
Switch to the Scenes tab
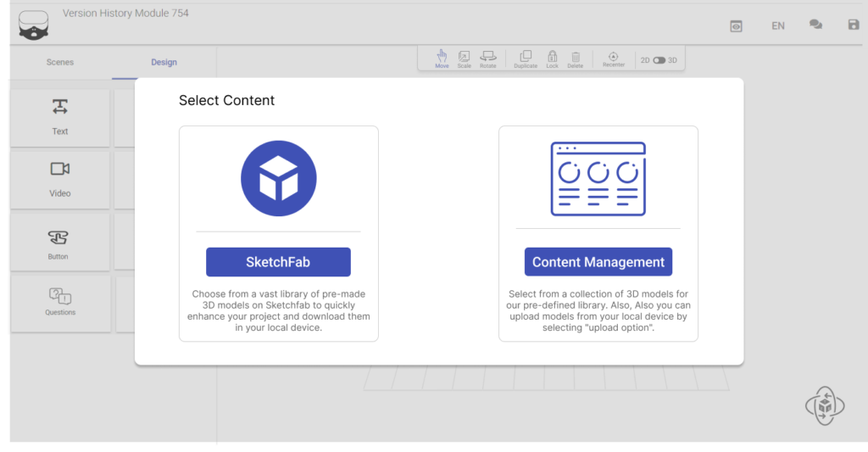60,62
